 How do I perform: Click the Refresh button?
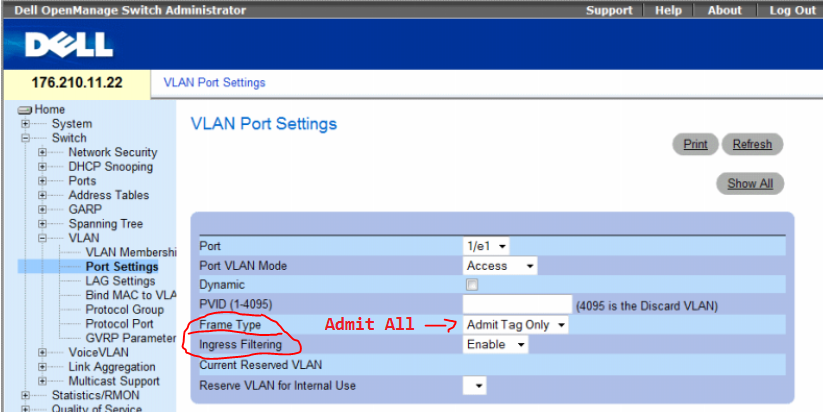click(x=752, y=144)
